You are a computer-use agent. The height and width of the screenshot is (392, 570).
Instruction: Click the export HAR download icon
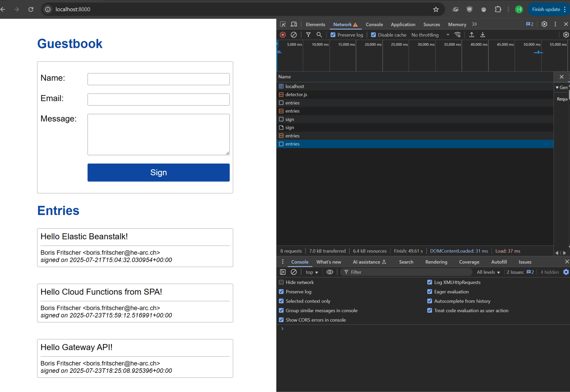483,35
